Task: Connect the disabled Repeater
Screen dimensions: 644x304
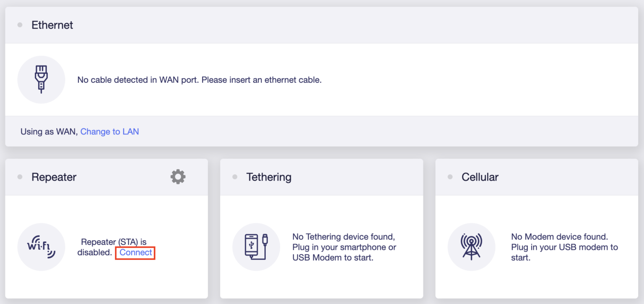Action: 135,252
